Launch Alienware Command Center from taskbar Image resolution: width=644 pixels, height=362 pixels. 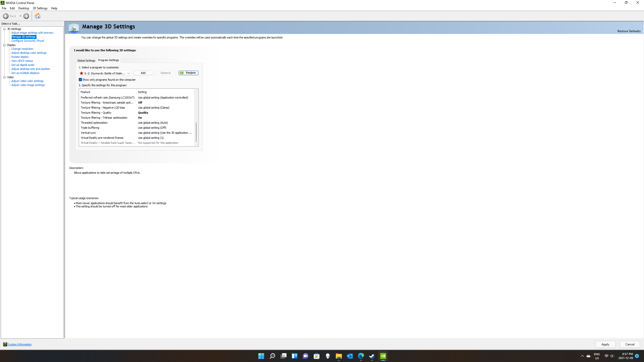(x=328, y=356)
